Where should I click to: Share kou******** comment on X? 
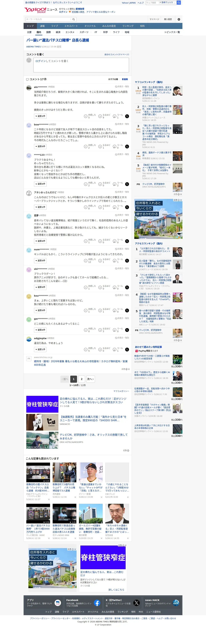click(x=127, y=310)
